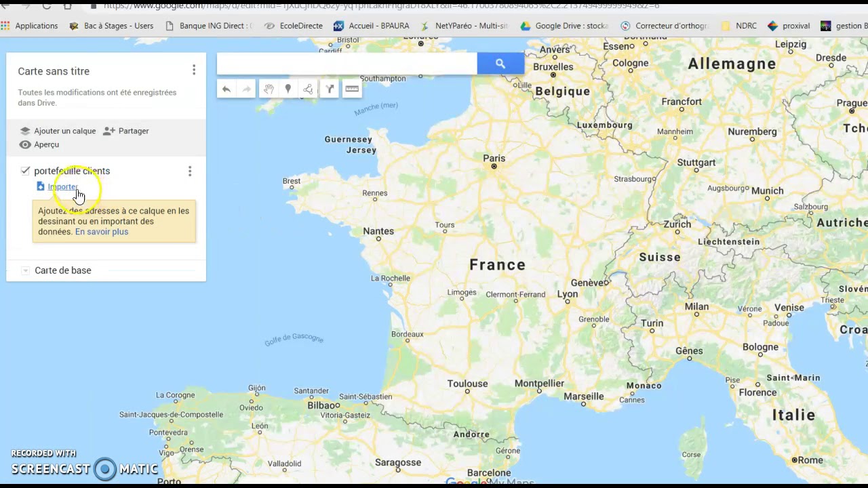Open the Accueil - BPAURA bookmark
The image size is (868, 488).
[372, 26]
